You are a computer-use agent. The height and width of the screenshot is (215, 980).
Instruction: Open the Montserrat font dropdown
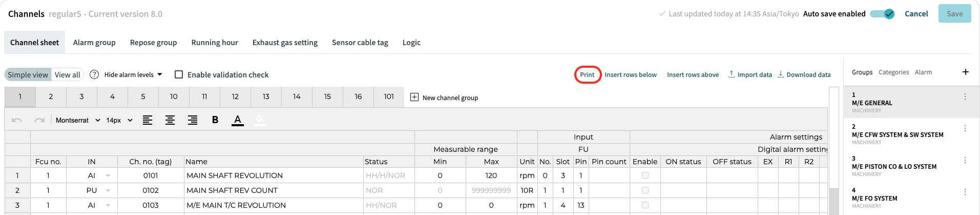click(x=78, y=120)
